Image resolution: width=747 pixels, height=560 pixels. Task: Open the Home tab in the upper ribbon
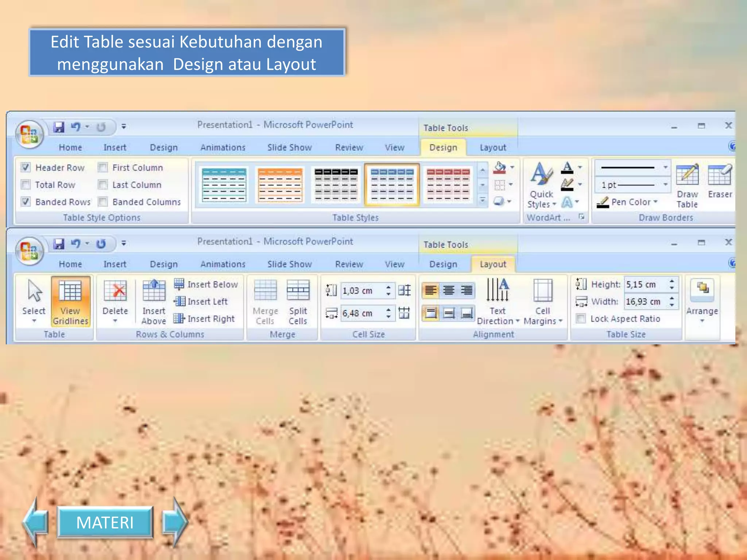click(70, 147)
